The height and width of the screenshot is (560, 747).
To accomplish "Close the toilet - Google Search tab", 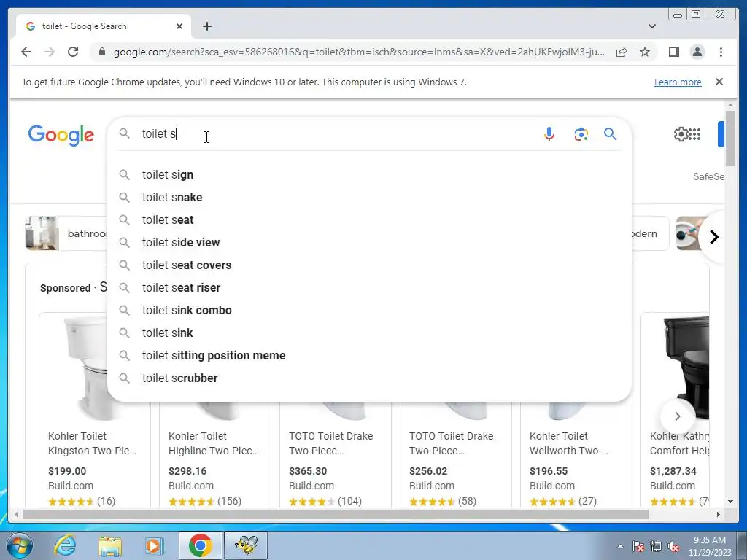I will (179, 26).
